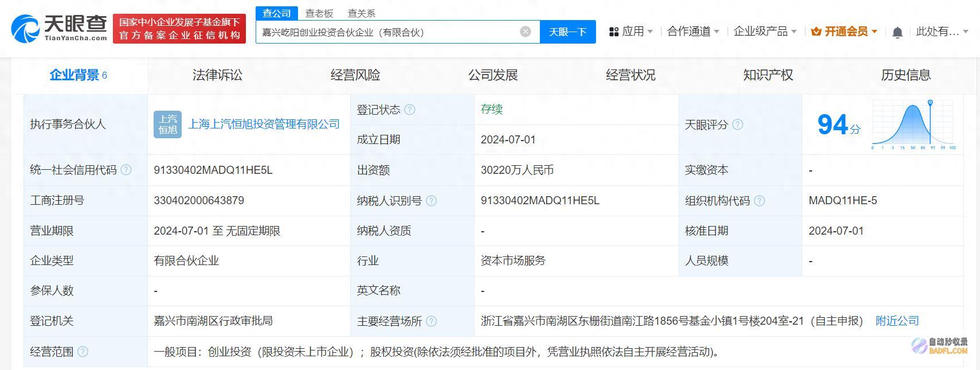Screen dimensions: 980x370
Task: Switch to the 公司发展 tab
Action: 493,75
